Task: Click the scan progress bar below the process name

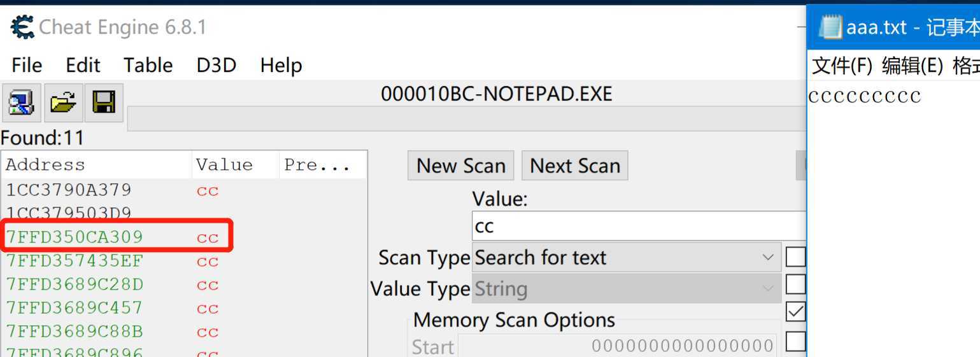Action: 465,118
